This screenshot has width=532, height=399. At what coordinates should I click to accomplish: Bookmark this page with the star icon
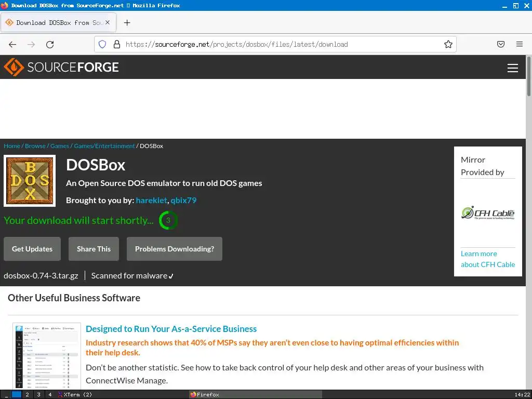(448, 44)
